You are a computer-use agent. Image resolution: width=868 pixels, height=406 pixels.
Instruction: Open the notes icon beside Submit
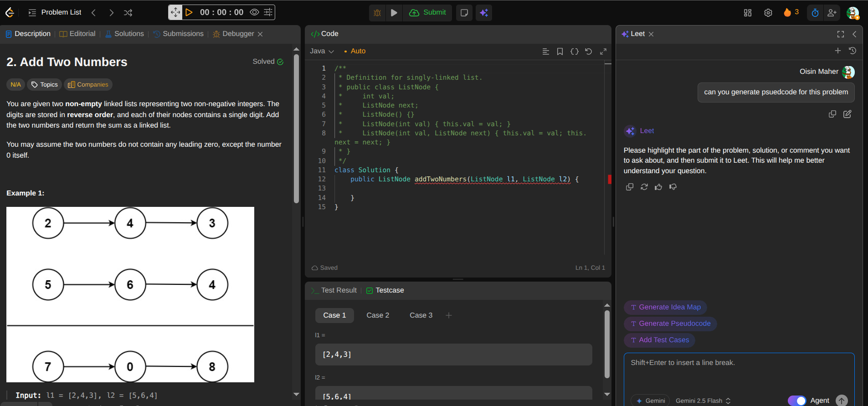464,13
